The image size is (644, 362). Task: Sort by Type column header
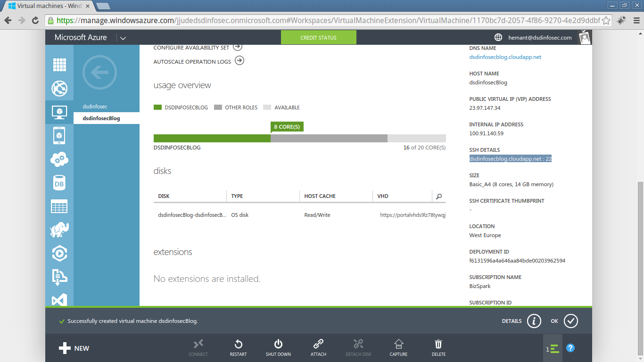click(263, 196)
